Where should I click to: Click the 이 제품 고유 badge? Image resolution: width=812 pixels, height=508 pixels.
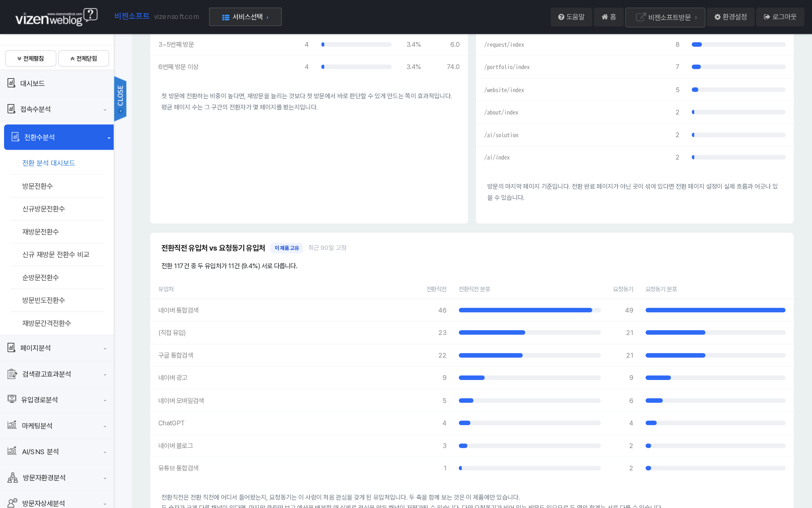(x=287, y=248)
